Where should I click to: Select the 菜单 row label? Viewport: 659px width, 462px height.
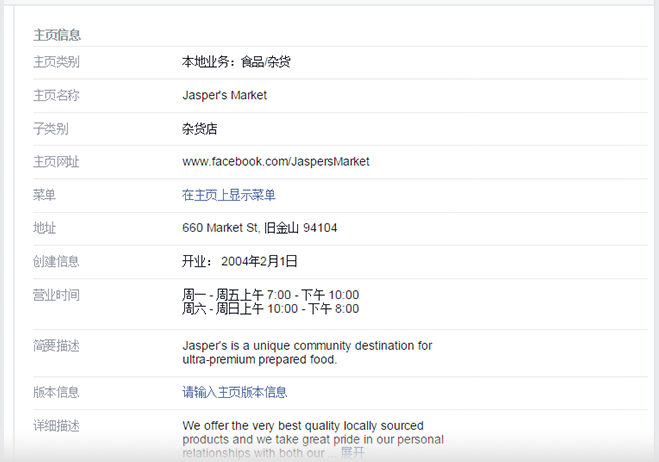tap(45, 195)
